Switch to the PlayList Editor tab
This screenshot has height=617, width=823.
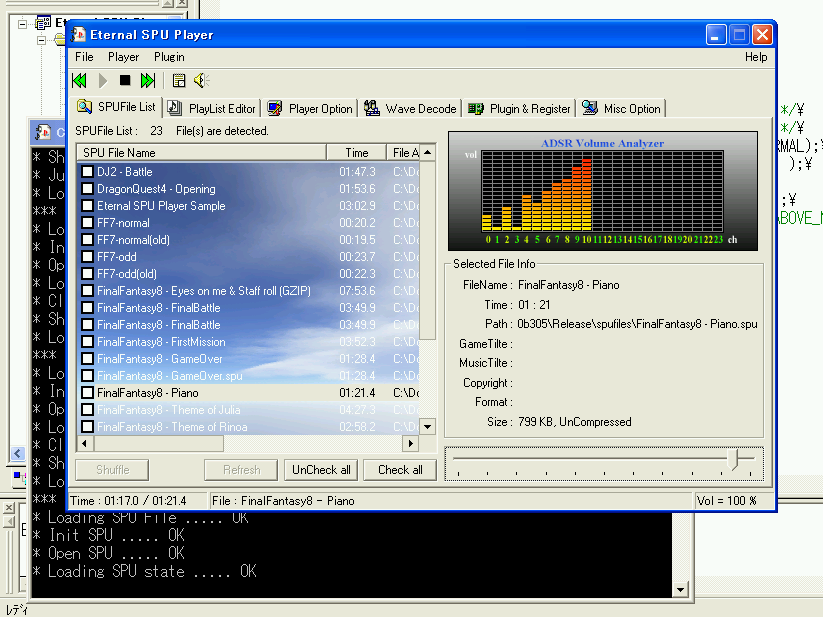click(212, 109)
